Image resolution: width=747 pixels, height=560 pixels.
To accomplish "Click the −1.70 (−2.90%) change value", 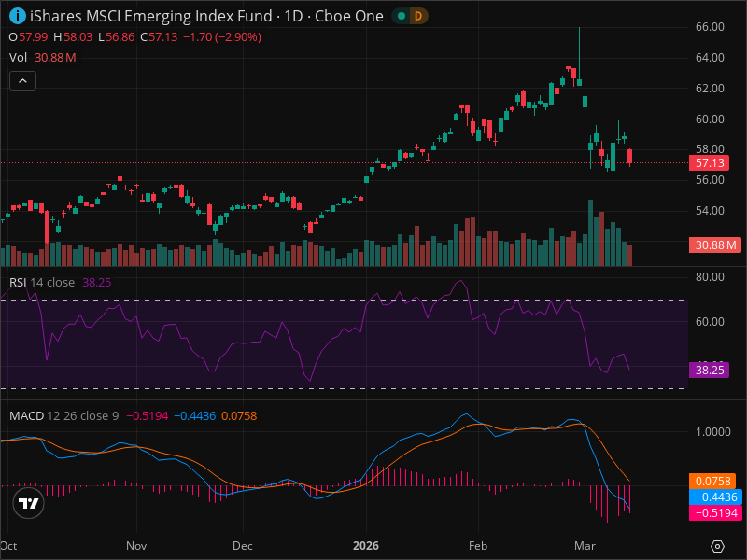I will pos(222,37).
